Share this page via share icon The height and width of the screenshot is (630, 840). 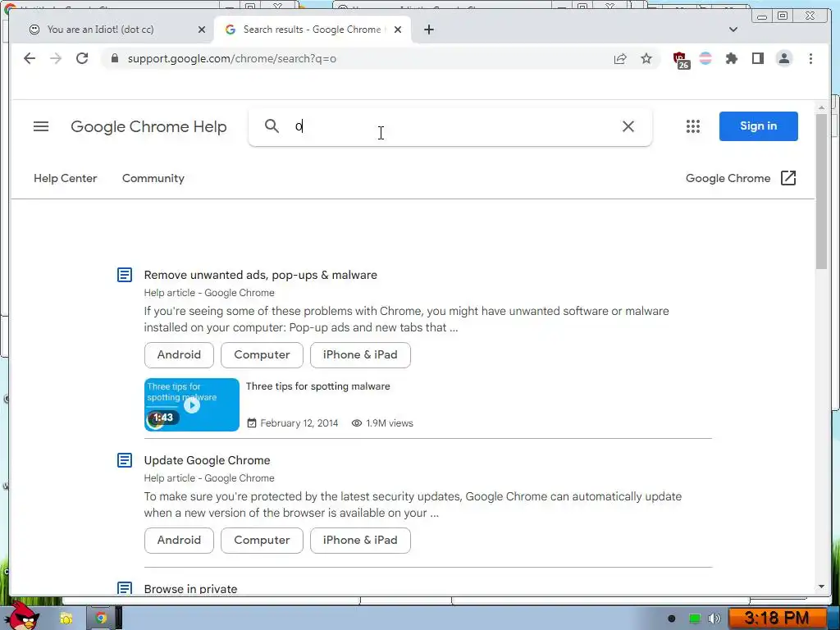(620, 58)
